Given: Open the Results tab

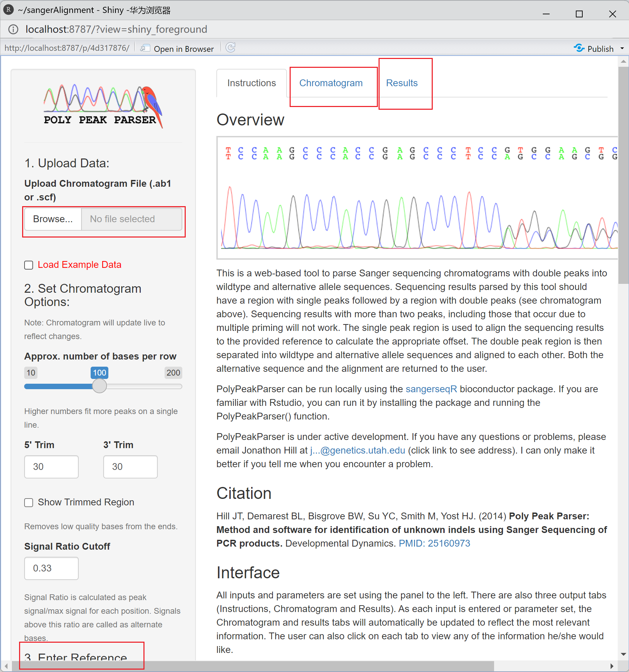Looking at the screenshot, I should pos(401,83).
